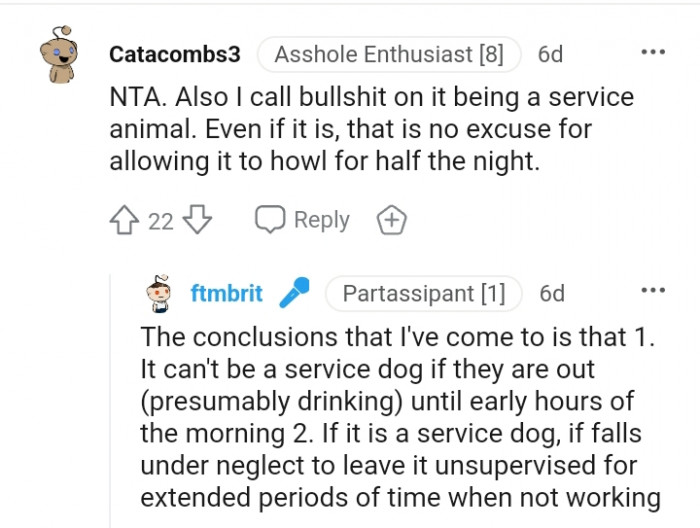The image size is (700, 528).
Task: Collapse the reply thread line
Action: click(110, 400)
